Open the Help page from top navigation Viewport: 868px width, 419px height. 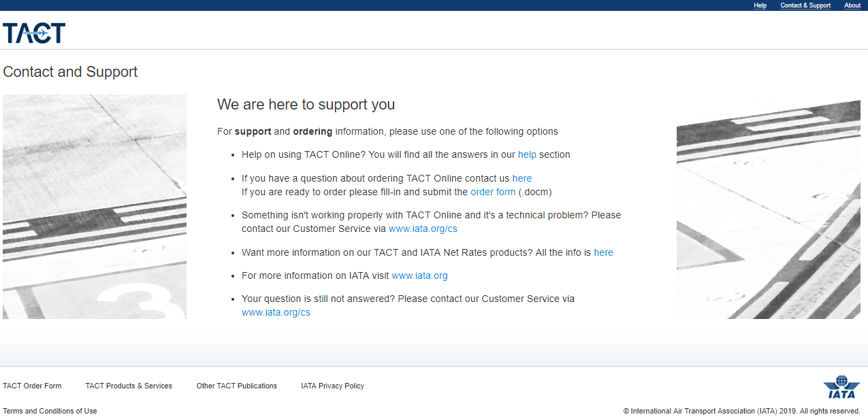point(760,5)
